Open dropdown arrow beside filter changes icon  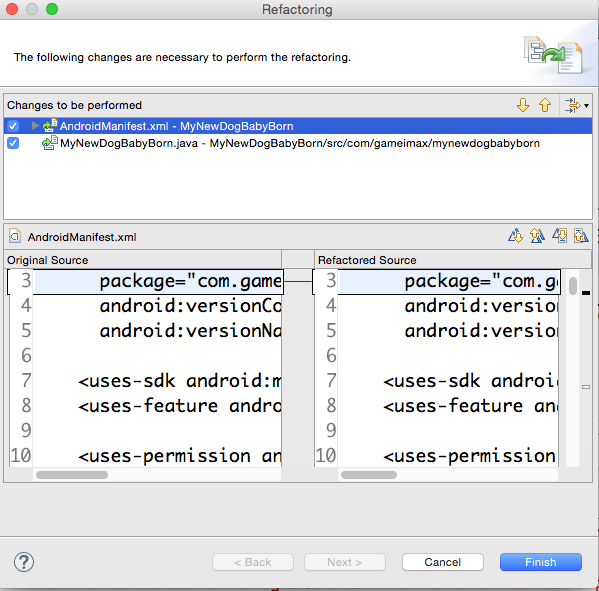tap(586, 105)
